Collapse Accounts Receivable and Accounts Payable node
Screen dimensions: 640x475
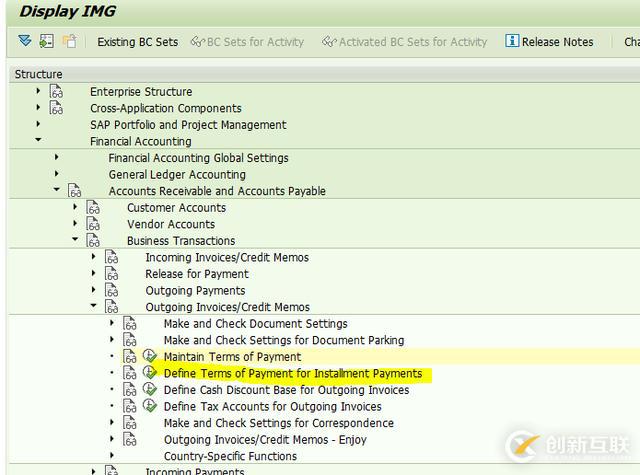pyautogui.click(x=56, y=189)
